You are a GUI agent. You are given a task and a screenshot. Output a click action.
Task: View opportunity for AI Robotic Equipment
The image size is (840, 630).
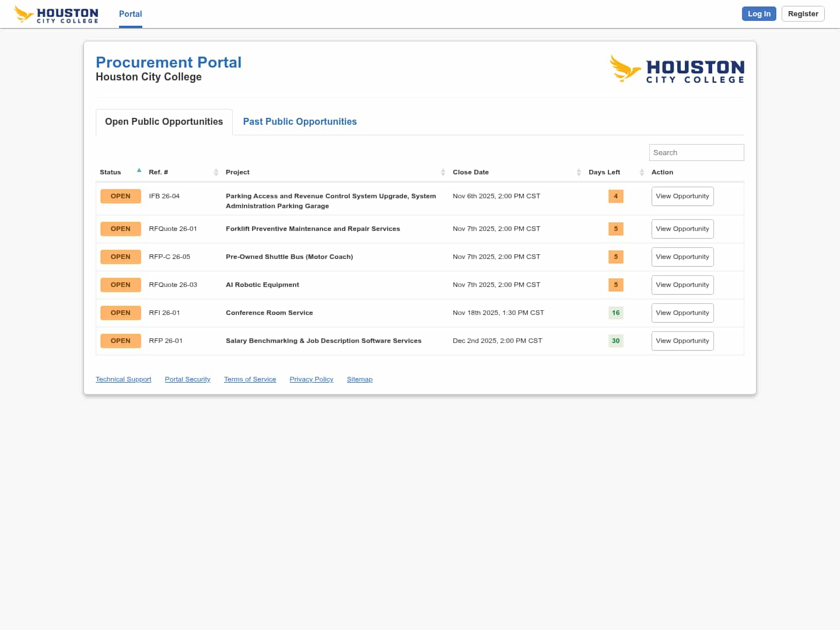[x=682, y=285]
